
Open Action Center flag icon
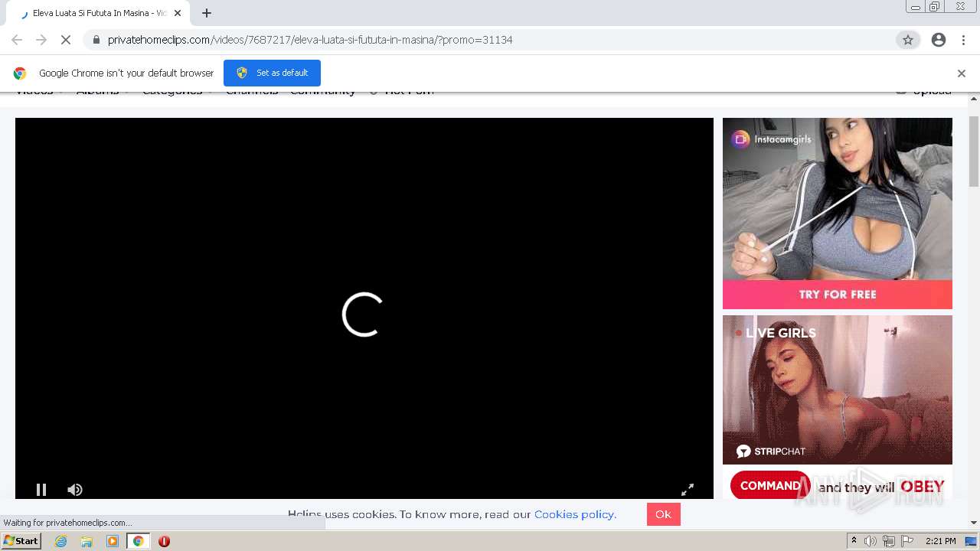(x=906, y=541)
